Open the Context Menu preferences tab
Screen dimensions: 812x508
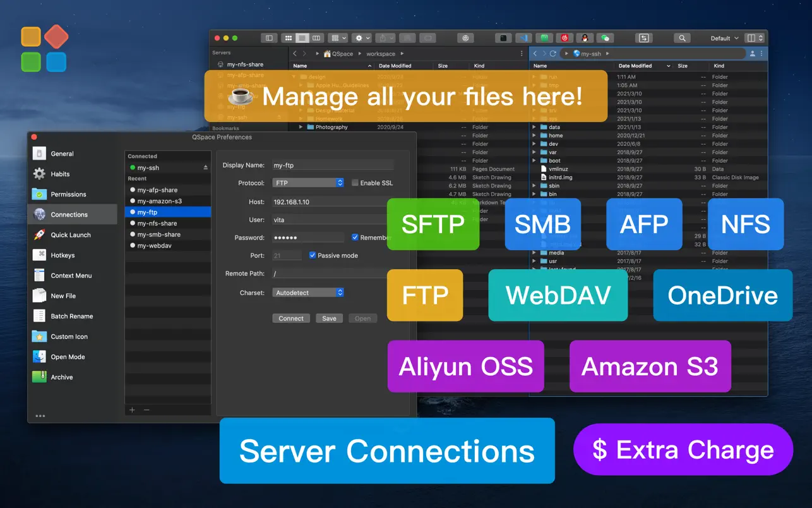(73, 275)
